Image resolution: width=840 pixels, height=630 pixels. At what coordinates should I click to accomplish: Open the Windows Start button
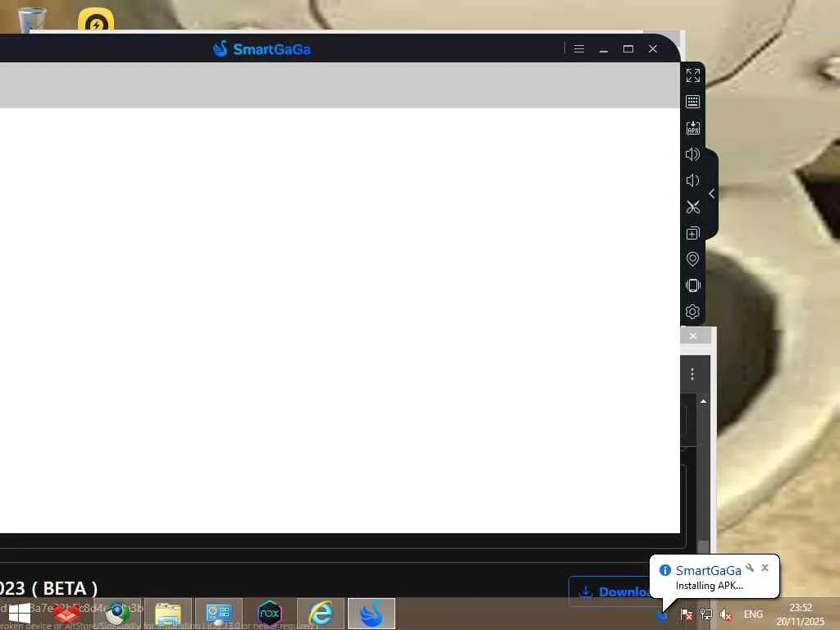20,614
